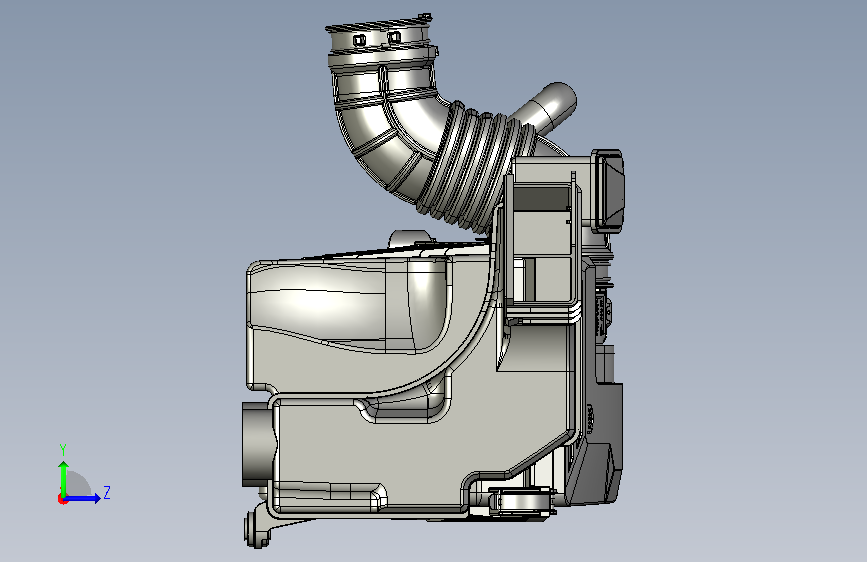Select the corrugated bellows hose on the model
The height and width of the screenshot is (562, 867).
click(476, 166)
